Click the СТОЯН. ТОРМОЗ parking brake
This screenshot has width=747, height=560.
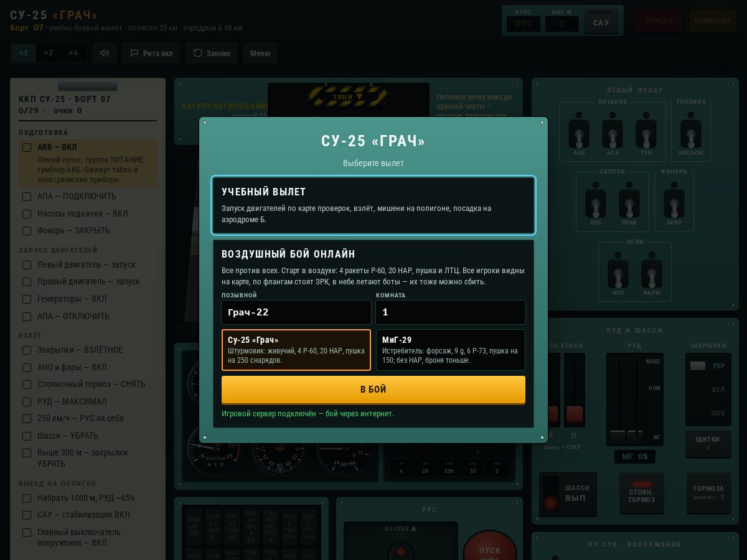tap(641, 493)
